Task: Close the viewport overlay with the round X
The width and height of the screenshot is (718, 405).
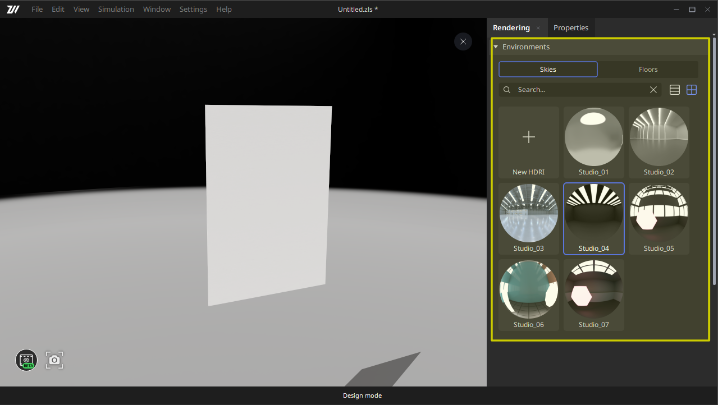Action: coord(462,41)
